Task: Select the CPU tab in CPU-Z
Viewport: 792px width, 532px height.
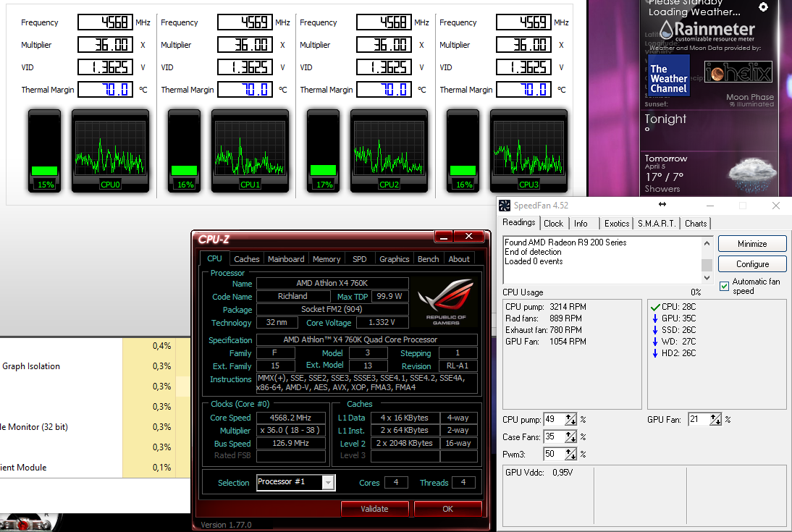Action: tap(215, 258)
